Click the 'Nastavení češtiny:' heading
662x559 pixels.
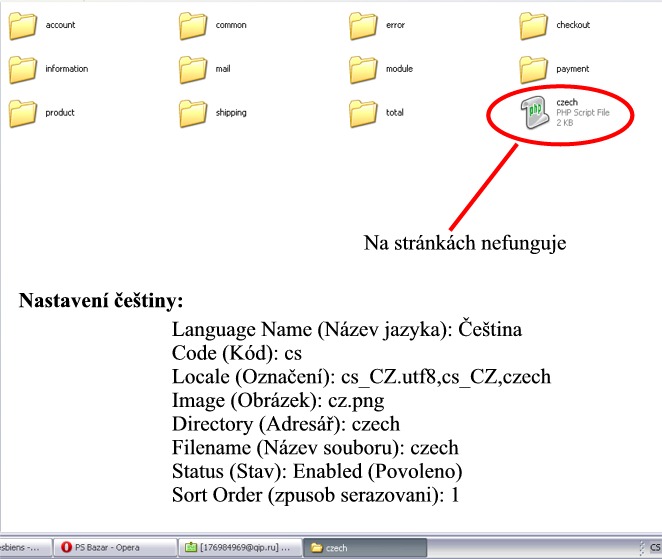(x=101, y=301)
